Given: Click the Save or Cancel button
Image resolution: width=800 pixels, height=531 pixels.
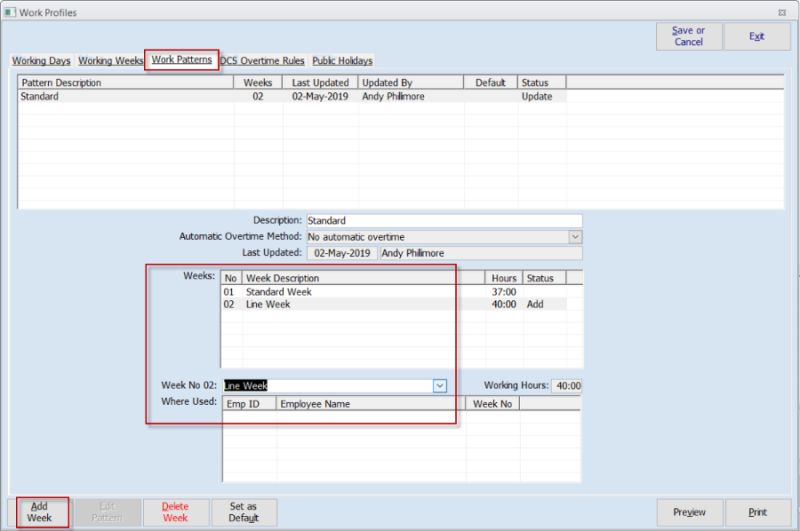Looking at the screenshot, I should [689, 36].
